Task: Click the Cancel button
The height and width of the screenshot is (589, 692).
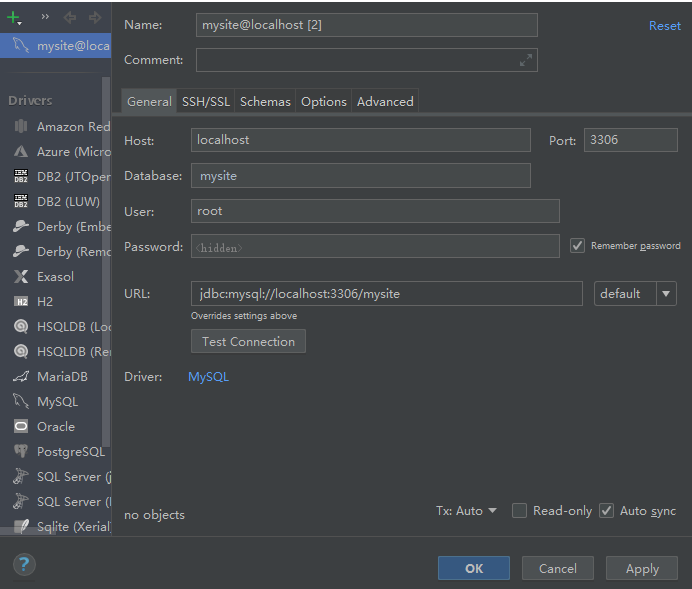Action: [x=558, y=568]
